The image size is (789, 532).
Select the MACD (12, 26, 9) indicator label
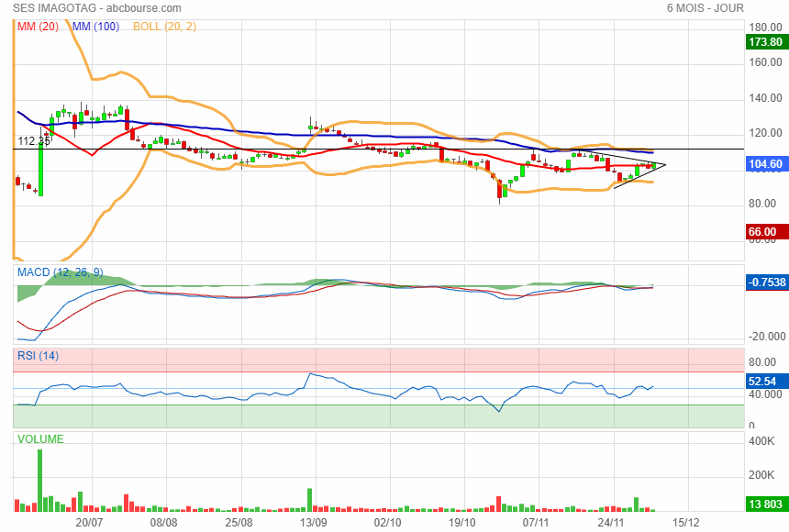[61, 272]
